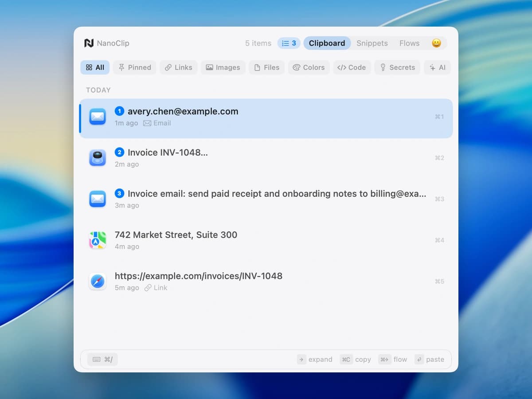Click the ⌘5 shortcut label

tap(439, 282)
